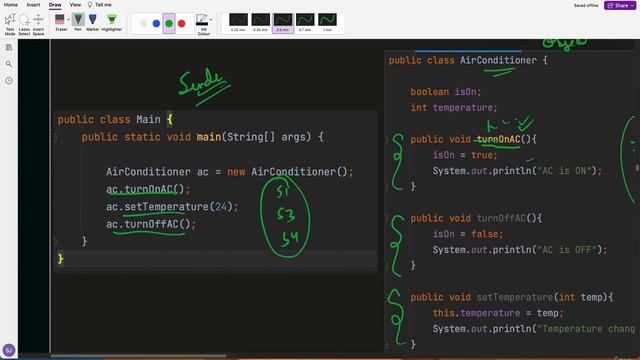Image resolution: width=640 pixels, height=360 pixels.
Task: Click 'boolean isOn;' declaration
Action: click(x=446, y=92)
